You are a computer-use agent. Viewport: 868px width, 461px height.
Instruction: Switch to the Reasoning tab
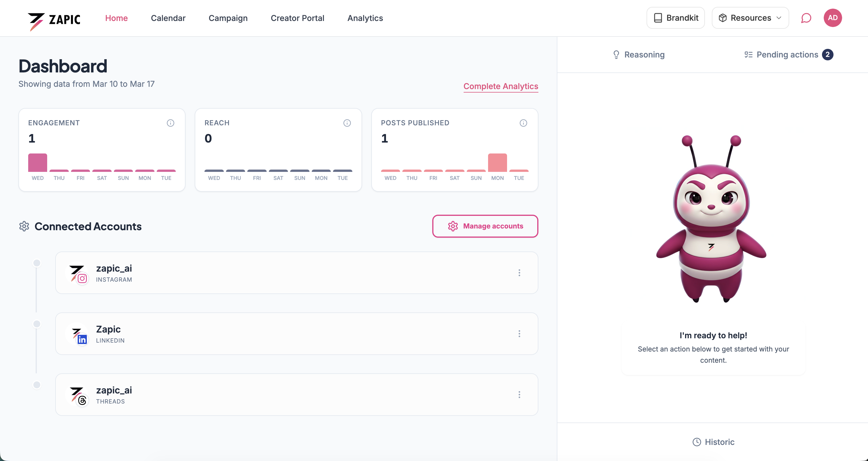[638, 55]
